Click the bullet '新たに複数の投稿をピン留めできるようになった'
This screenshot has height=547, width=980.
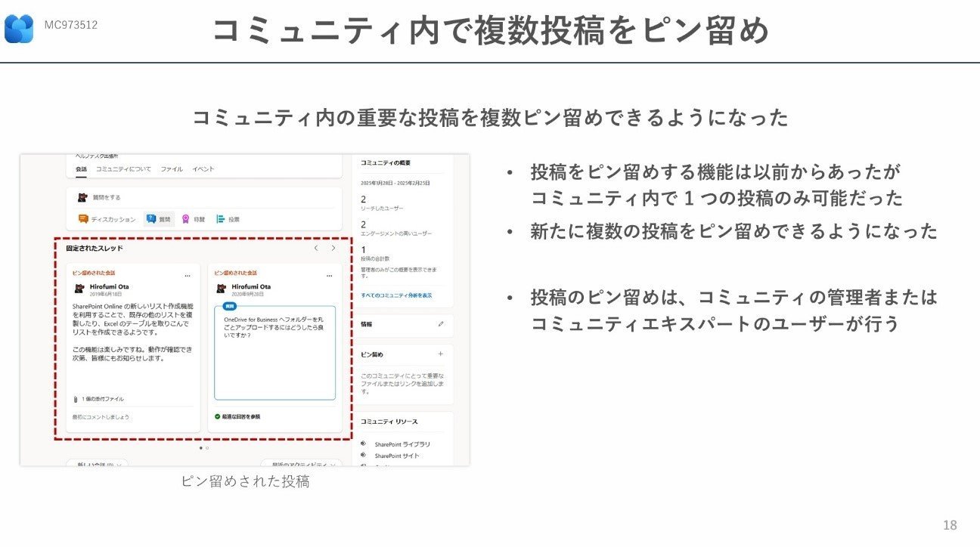(734, 231)
